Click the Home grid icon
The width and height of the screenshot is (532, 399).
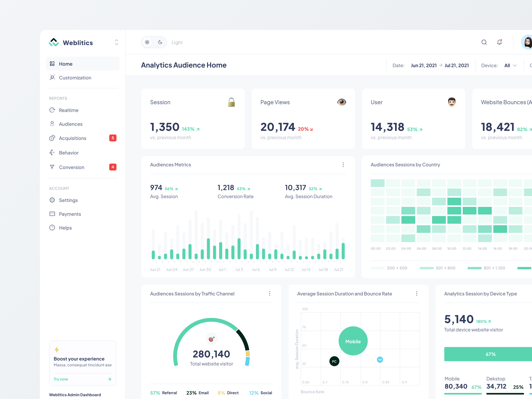[52, 64]
